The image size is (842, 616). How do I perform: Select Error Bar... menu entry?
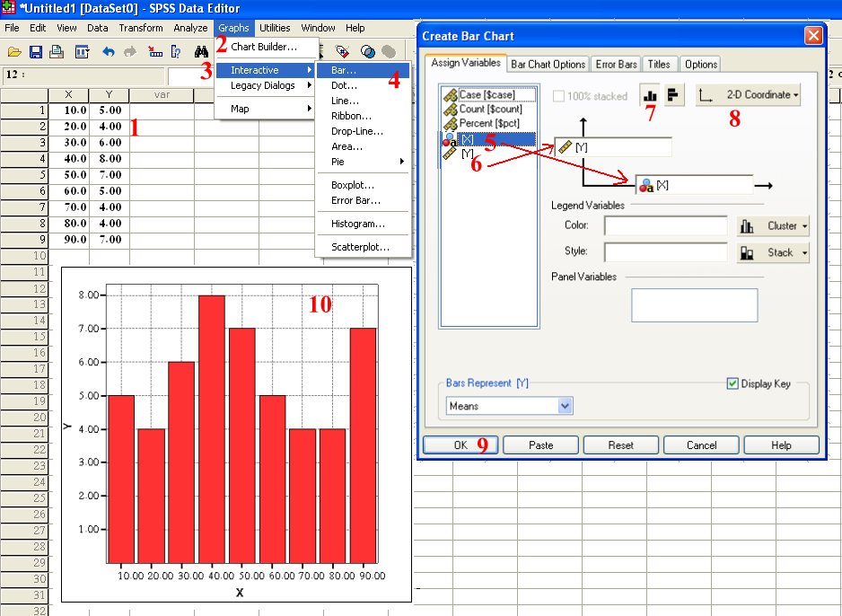pyautogui.click(x=364, y=200)
